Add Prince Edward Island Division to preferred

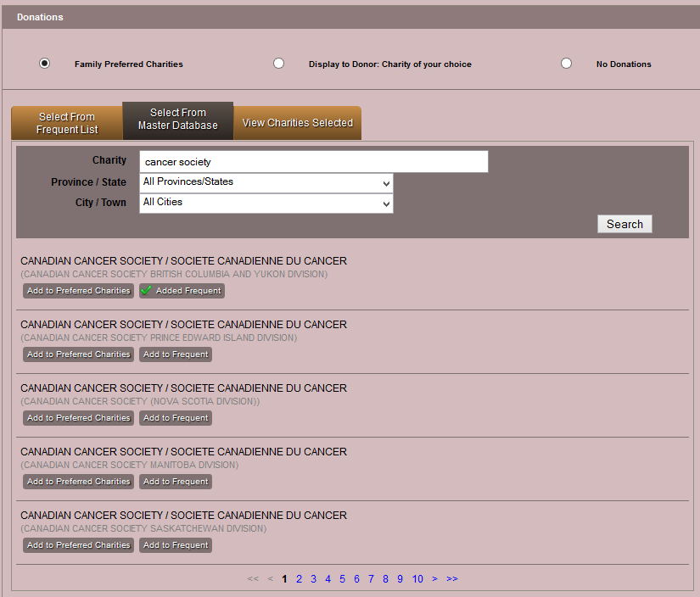click(x=79, y=354)
